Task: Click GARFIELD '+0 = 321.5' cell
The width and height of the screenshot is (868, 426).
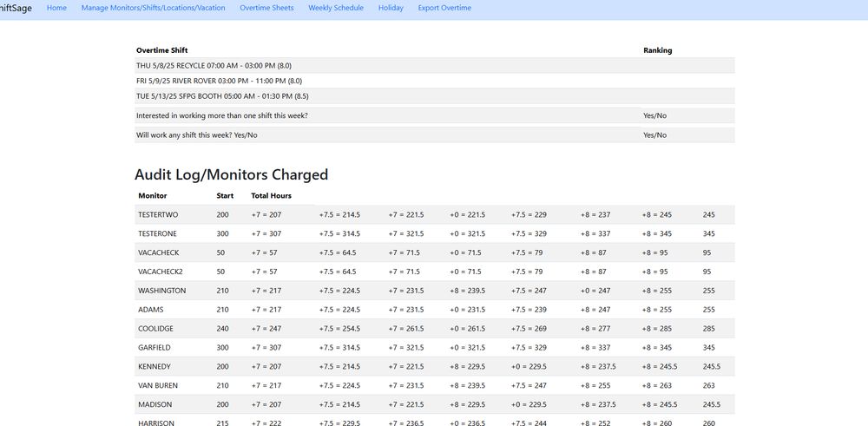Action: pyautogui.click(x=468, y=347)
